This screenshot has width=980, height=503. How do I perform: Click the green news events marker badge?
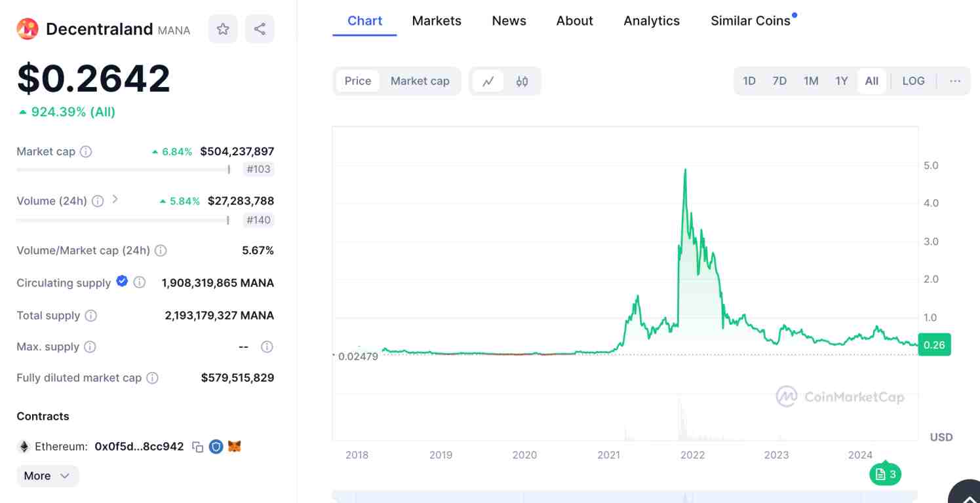click(x=885, y=474)
